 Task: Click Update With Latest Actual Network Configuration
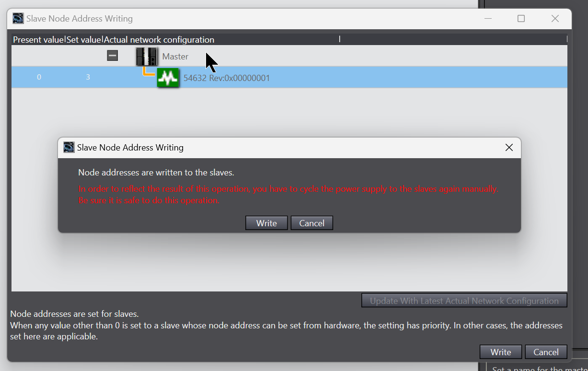tap(464, 301)
